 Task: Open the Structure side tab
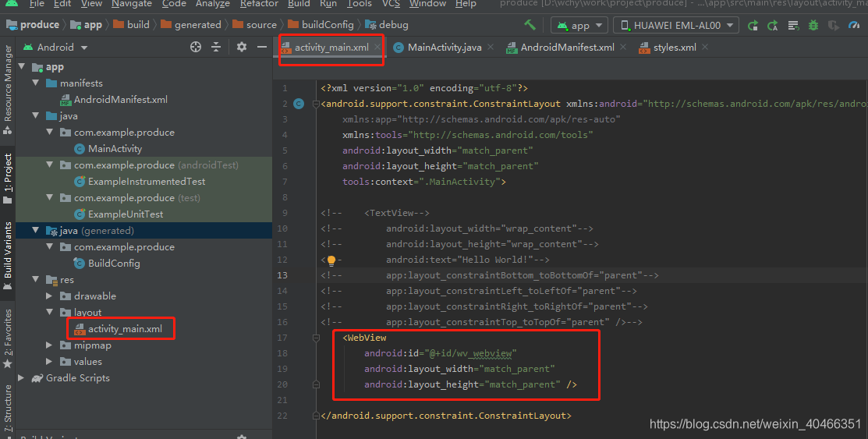tap(8, 408)
